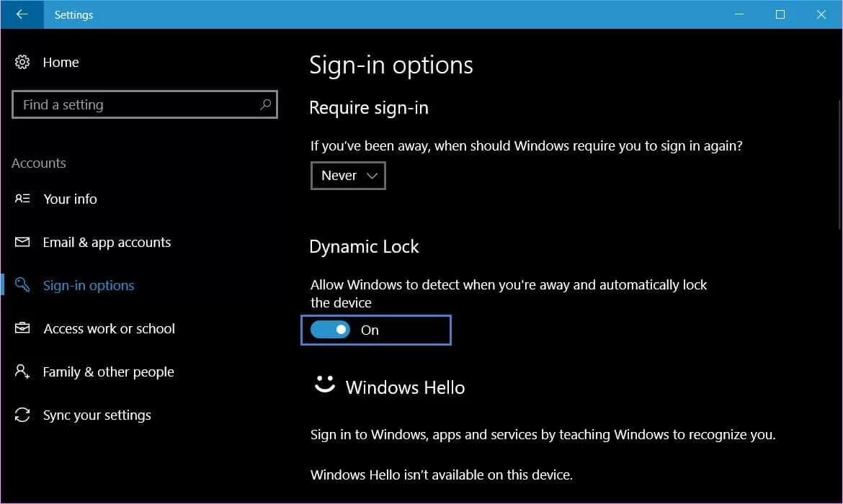Minimize the Settings window
Screen dimensions: 843x504
739,14
